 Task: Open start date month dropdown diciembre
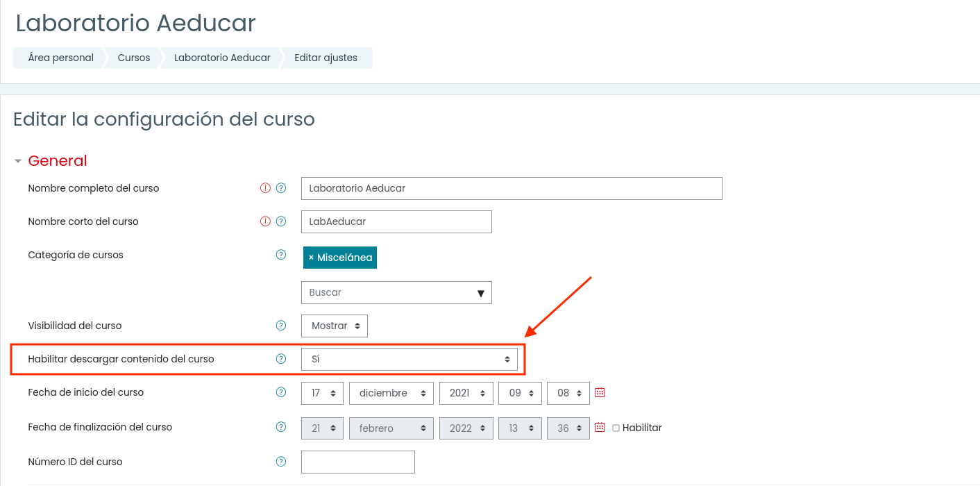(391, 393)
